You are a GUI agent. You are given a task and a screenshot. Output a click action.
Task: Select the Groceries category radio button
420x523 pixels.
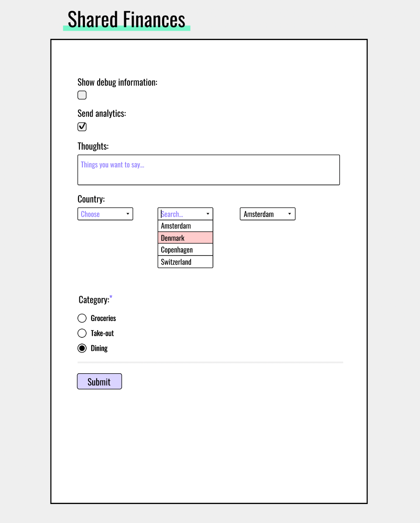tap(81, 318)
